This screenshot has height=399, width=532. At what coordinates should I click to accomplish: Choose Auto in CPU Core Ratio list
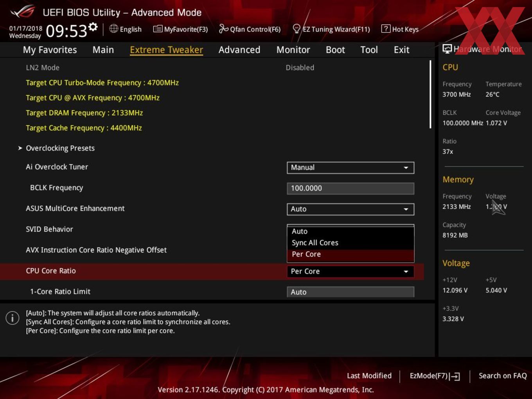tap(350, 231)
